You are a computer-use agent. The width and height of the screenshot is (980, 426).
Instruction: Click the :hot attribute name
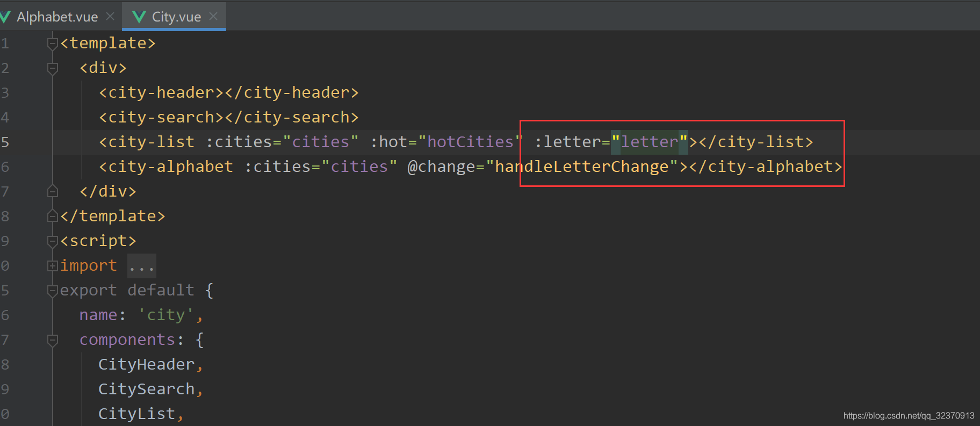point(388,142)
